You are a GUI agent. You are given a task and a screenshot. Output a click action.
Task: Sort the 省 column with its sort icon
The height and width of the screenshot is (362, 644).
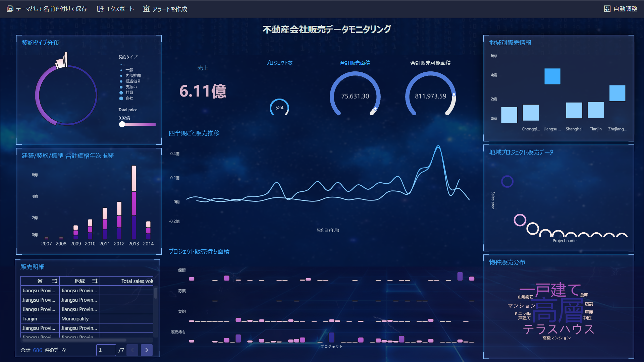[54, 281]
